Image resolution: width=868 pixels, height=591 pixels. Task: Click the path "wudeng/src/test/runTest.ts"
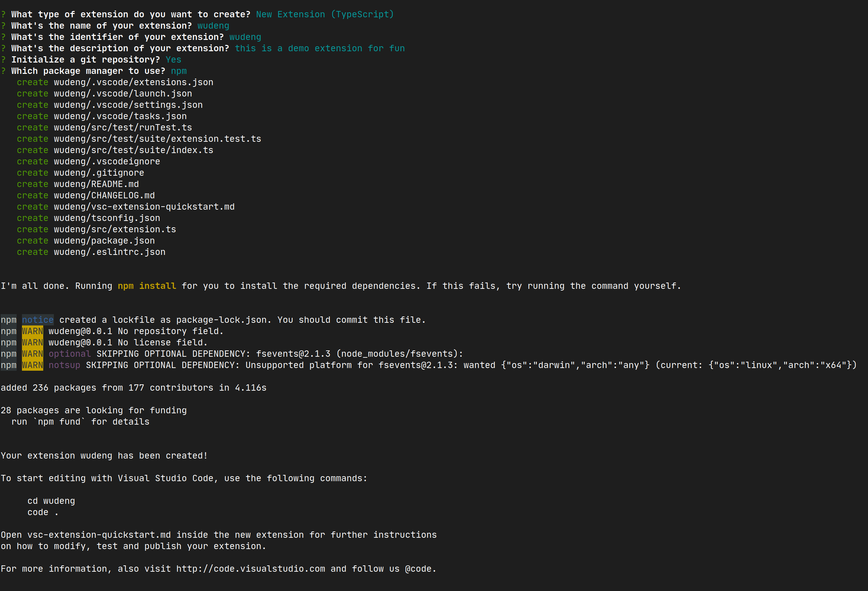click(x=123, y=127)
